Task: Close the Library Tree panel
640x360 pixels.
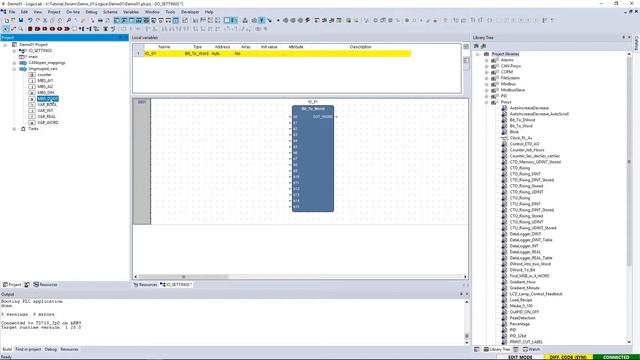Action: pyautogui.click(x=629, y=38)
